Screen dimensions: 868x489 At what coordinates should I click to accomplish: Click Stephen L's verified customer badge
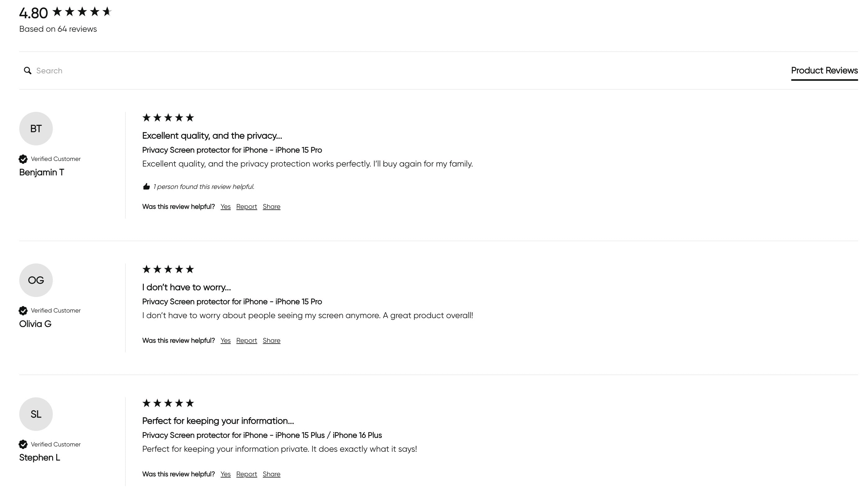click(23, 445)
